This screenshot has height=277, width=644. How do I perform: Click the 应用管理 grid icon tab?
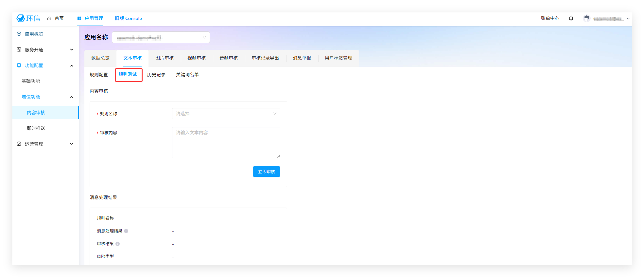(90, 18)
